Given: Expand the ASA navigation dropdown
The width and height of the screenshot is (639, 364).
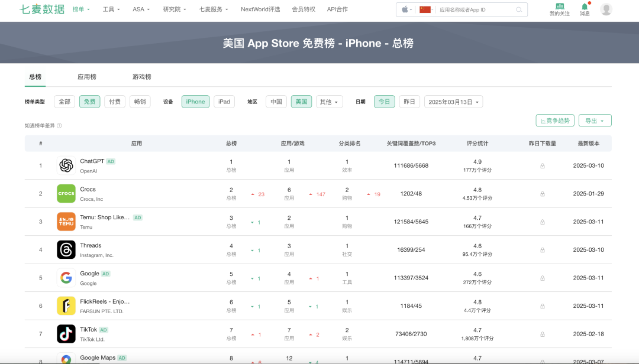Looking at the screenshot, I should 141,9.
